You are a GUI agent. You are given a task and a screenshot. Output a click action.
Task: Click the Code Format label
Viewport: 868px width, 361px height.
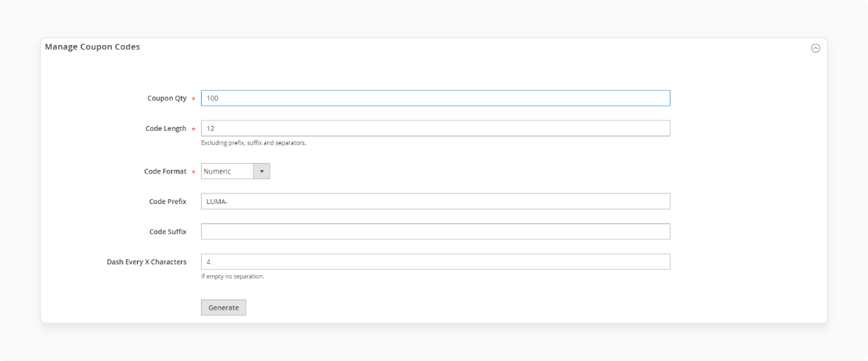(x=165, y=171)
